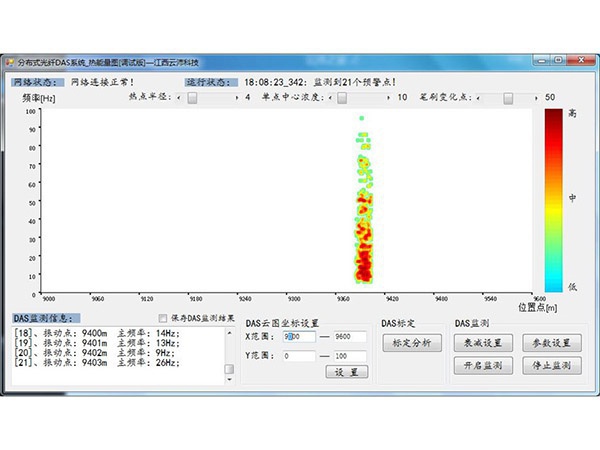Open 标定分析 calibration analysis
The width and height of the screenshot is (600, 450).
pos(412,343)
